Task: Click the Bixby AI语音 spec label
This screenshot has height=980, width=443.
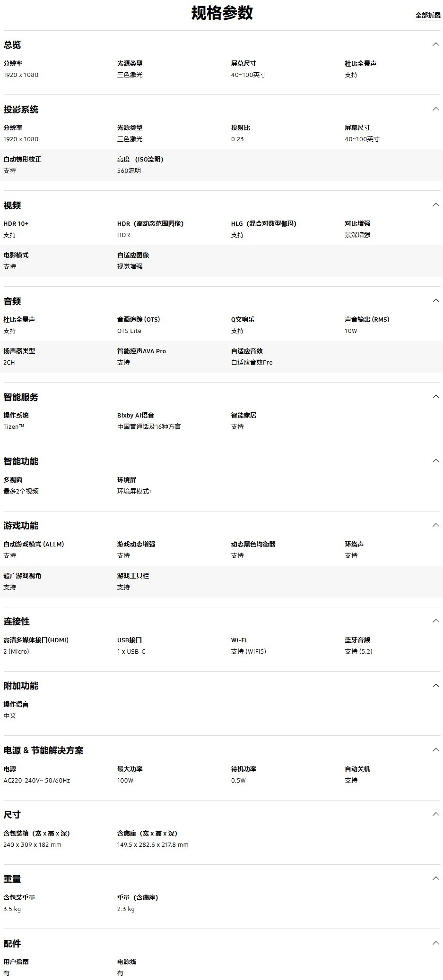Action: coord(136,415)
